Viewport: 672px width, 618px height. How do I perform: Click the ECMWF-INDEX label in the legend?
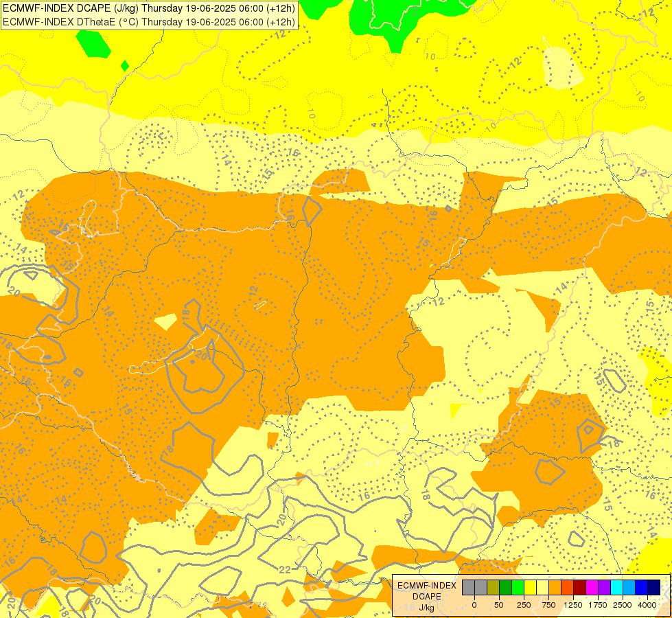tap(427, 586)
